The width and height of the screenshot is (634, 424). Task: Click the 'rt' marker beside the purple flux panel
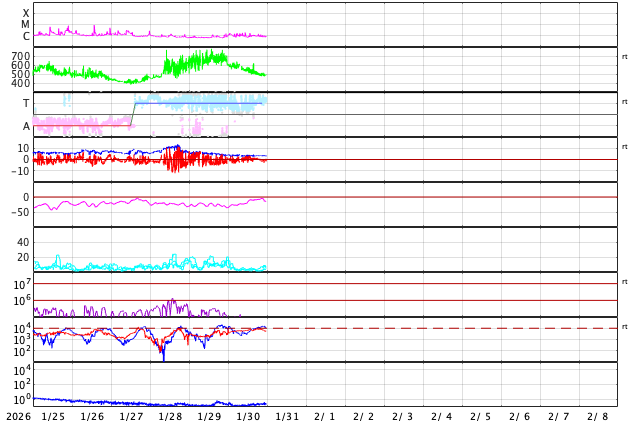click(x=624, y=282)
